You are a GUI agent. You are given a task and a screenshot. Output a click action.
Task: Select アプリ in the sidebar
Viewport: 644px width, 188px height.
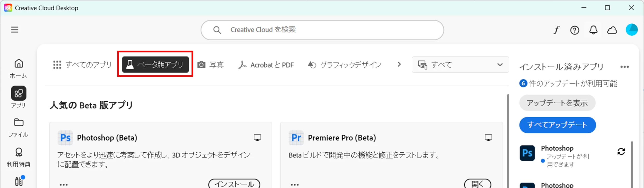coord(18,97)
